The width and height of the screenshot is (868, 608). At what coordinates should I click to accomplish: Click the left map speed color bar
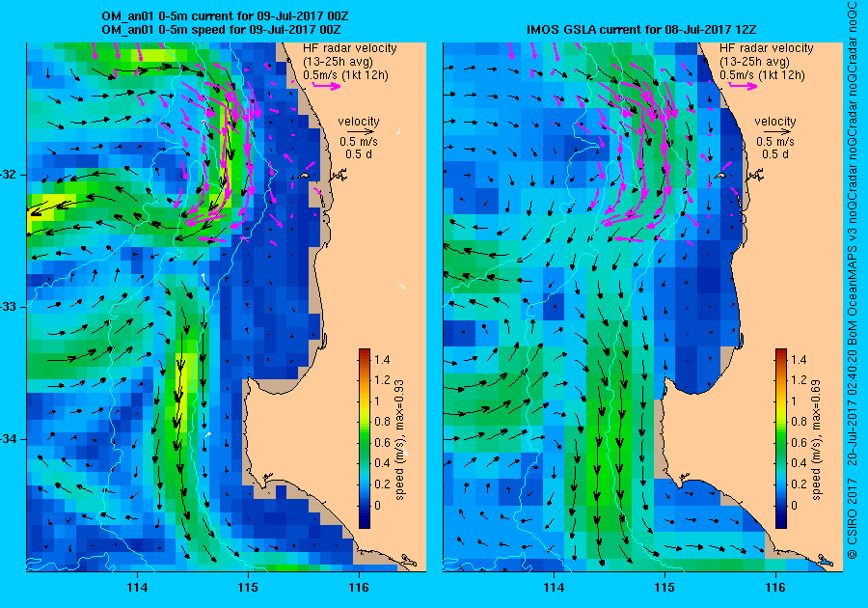click(x=365, y=438)
